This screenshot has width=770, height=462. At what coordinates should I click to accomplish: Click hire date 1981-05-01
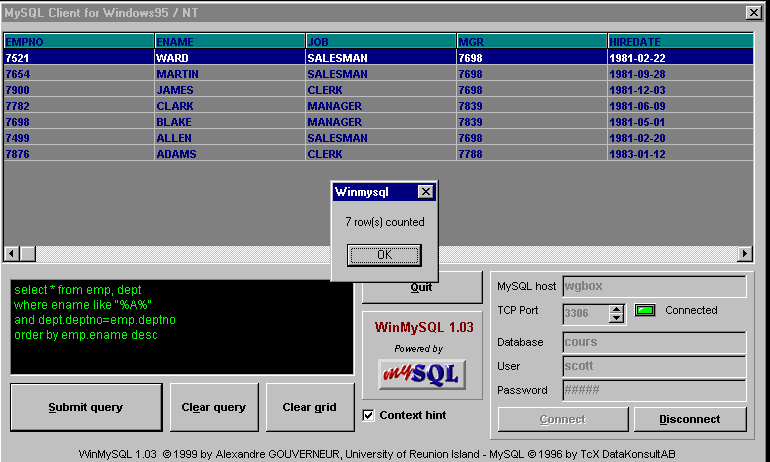[x=681, y=122]
